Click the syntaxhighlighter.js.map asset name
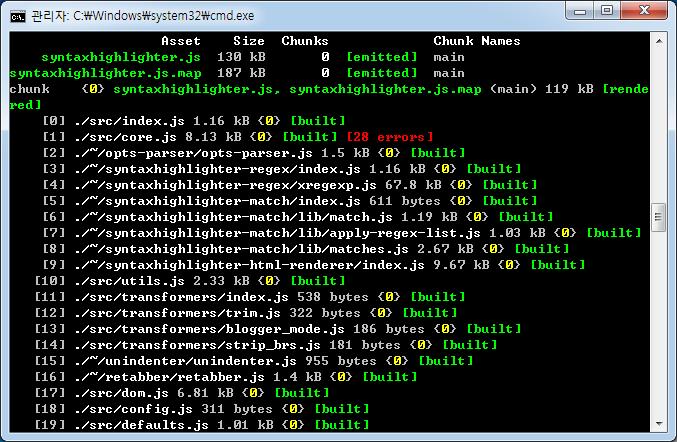This screenshot has width=677, height=442. coord(105,73)
